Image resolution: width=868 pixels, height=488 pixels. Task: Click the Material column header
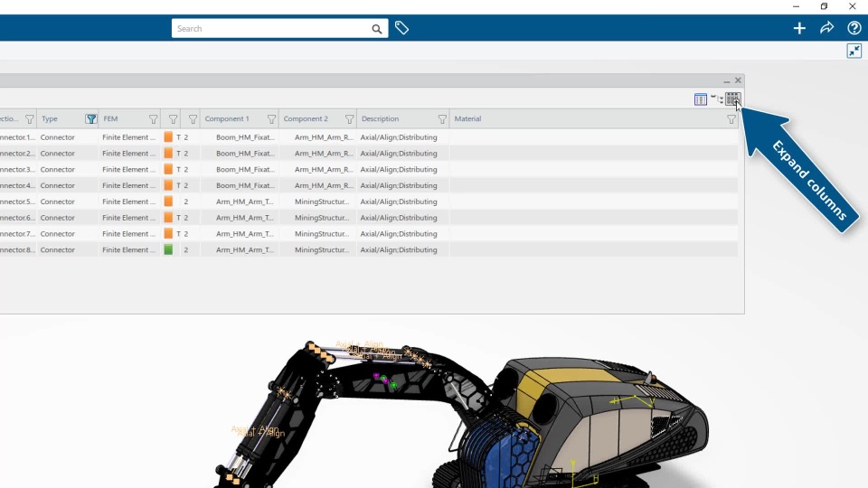[x=467, y=119]
